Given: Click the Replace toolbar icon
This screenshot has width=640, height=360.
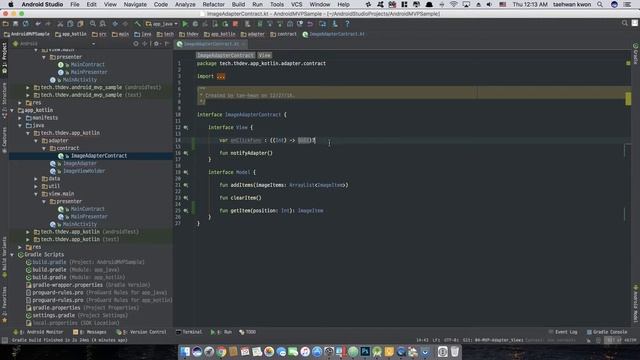Looking at the screenshot, I should (x=103, y=24).
